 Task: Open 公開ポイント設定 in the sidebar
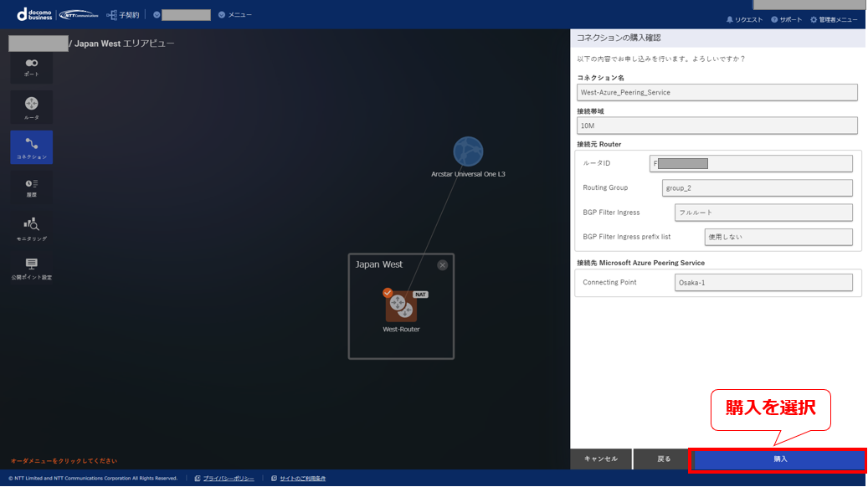32,269
